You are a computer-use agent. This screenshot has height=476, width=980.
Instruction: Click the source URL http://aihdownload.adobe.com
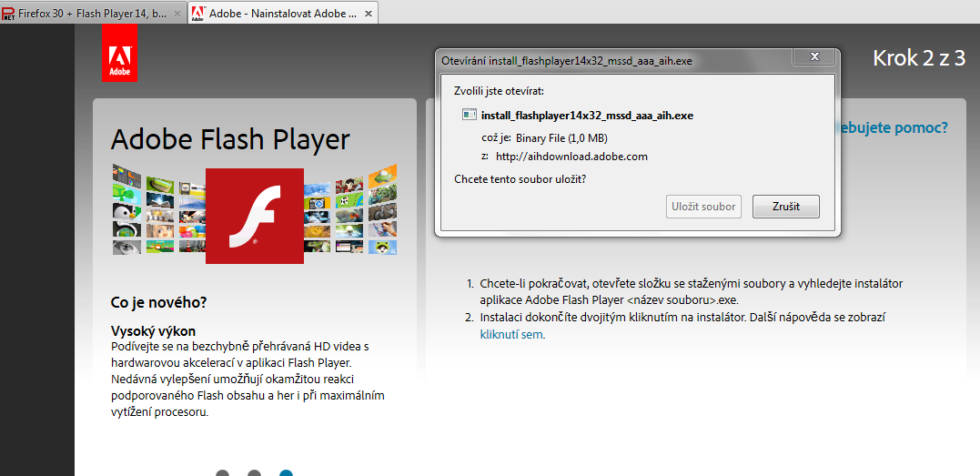[571, 157]
